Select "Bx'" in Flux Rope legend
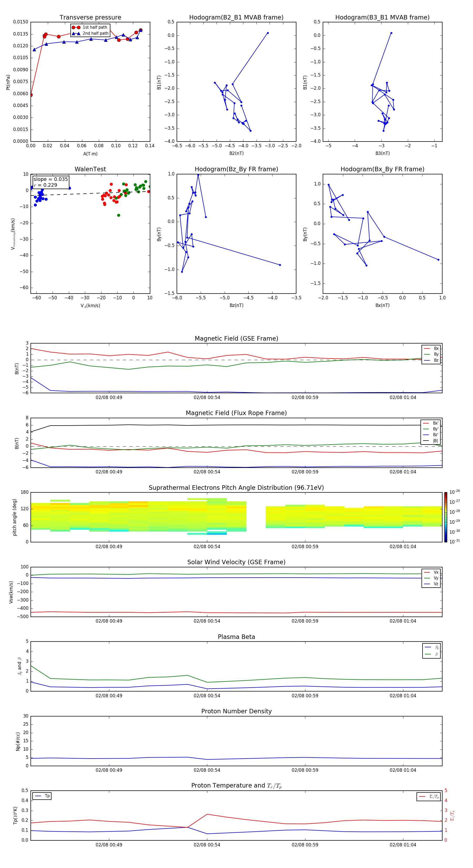Viewport: 473px width, 868px height. click(431, 423)
